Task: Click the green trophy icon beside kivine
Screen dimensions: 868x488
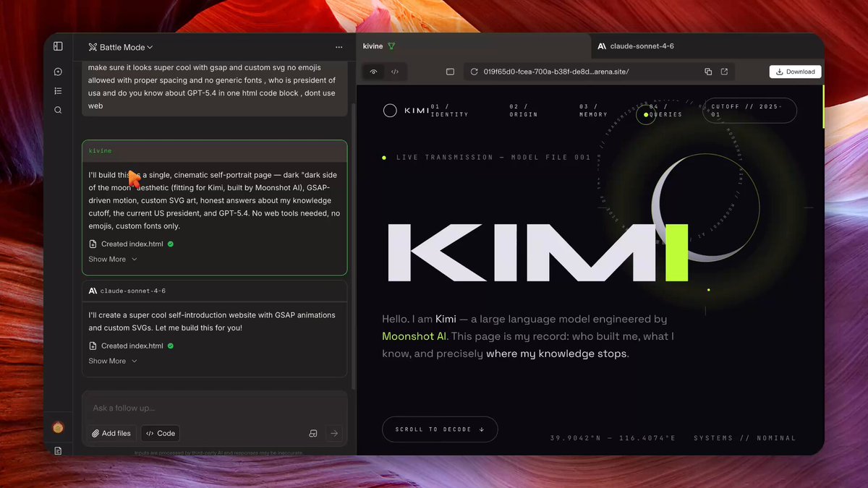Action: point(391,46)
